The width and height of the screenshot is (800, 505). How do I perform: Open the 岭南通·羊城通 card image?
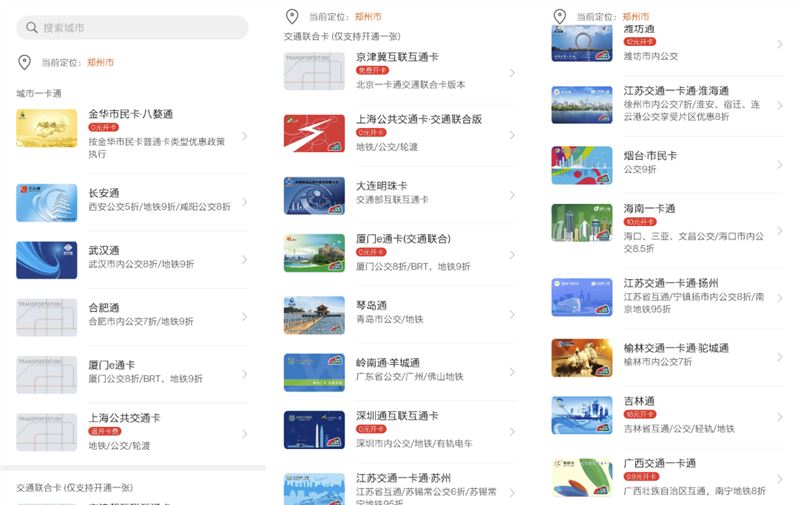(x=314, y=372)
